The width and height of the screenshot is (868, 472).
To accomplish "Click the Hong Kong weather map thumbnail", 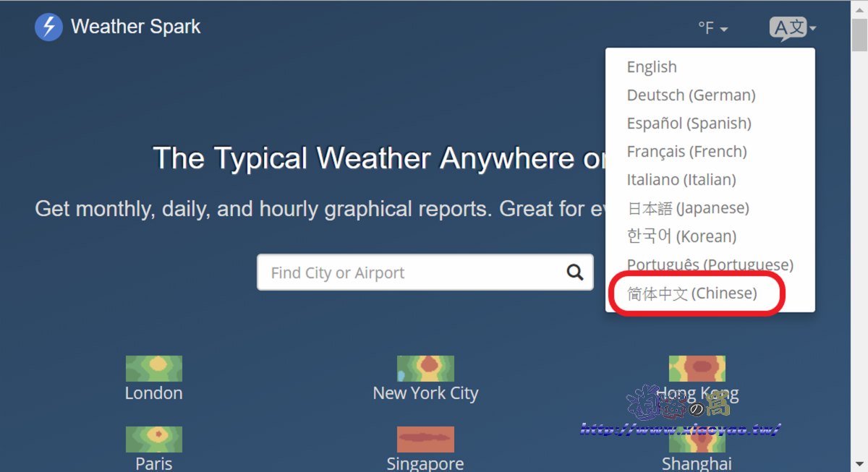I will click(x=697, y=368).
